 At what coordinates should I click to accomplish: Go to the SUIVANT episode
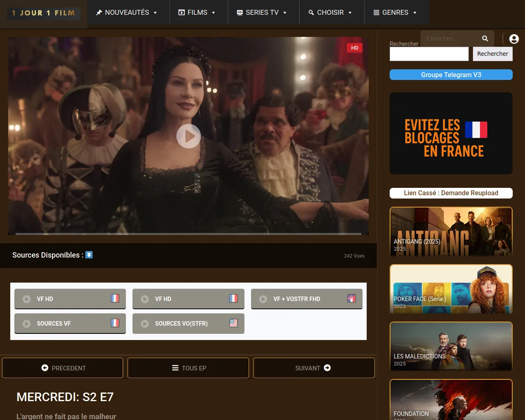point(313,368)
